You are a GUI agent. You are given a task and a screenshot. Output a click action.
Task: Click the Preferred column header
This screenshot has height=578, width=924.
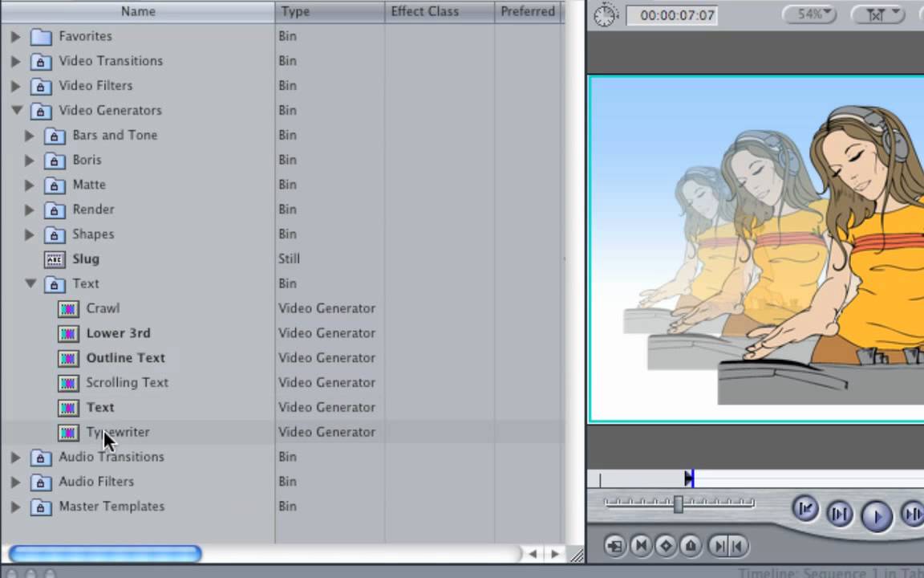529,12
